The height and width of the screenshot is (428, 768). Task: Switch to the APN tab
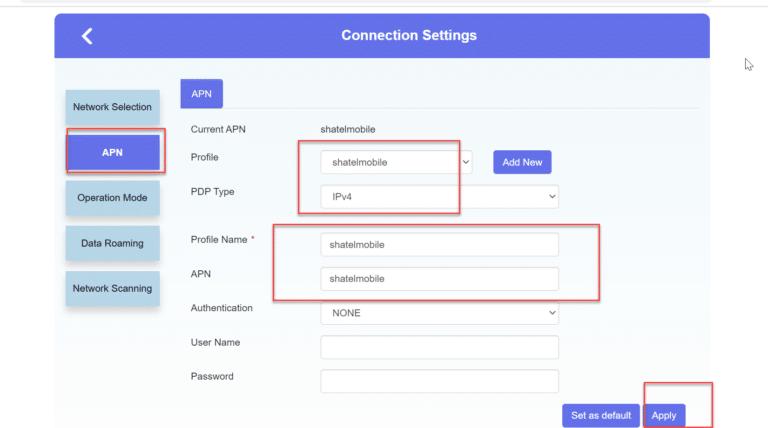(x=201, y=93)
